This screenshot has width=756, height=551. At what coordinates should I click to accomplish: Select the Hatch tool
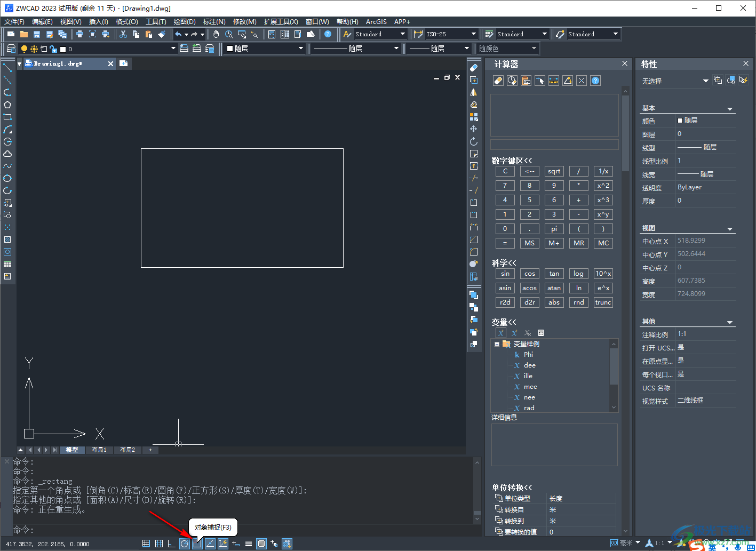click(7, 239)
